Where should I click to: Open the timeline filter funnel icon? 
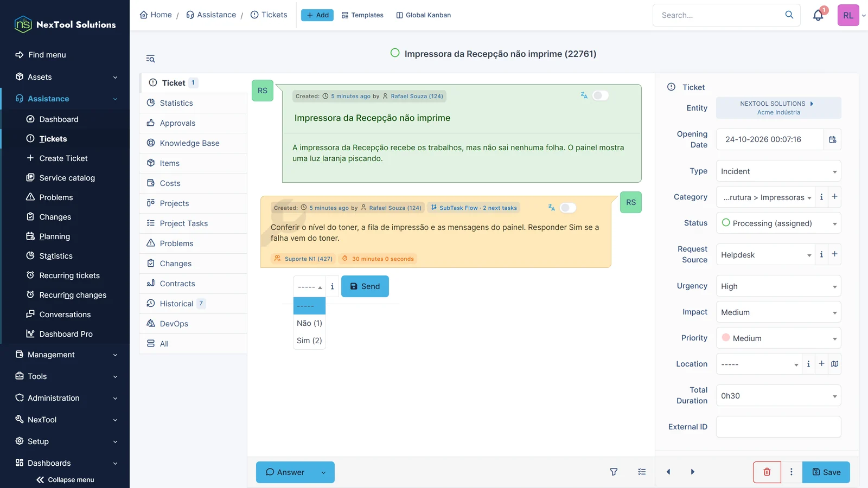coord(614,472)
